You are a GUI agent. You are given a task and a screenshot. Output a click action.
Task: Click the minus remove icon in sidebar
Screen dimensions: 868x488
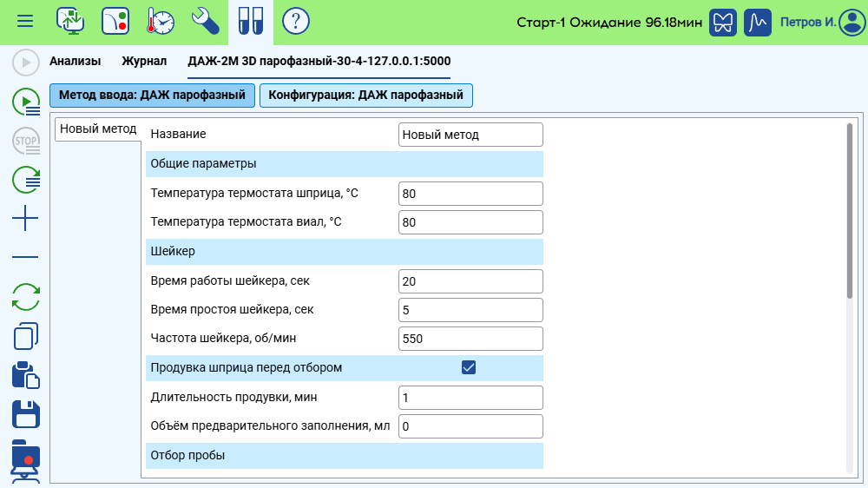[26, 258]
